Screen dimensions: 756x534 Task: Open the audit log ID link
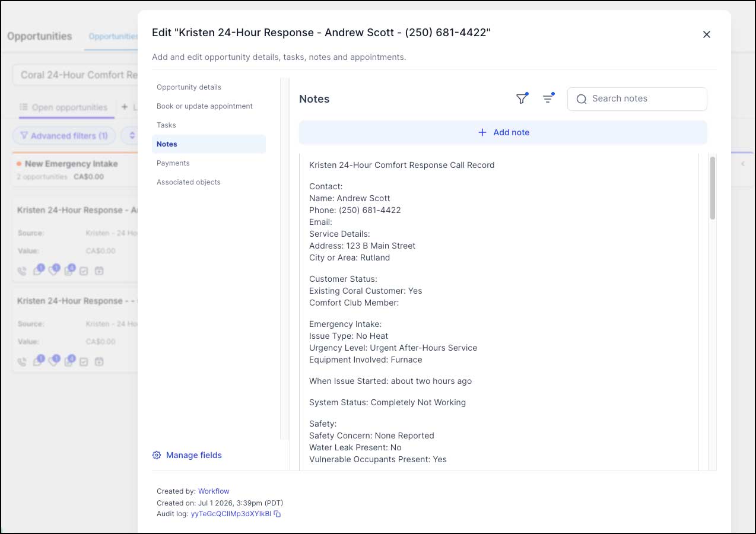pos(231,514)
